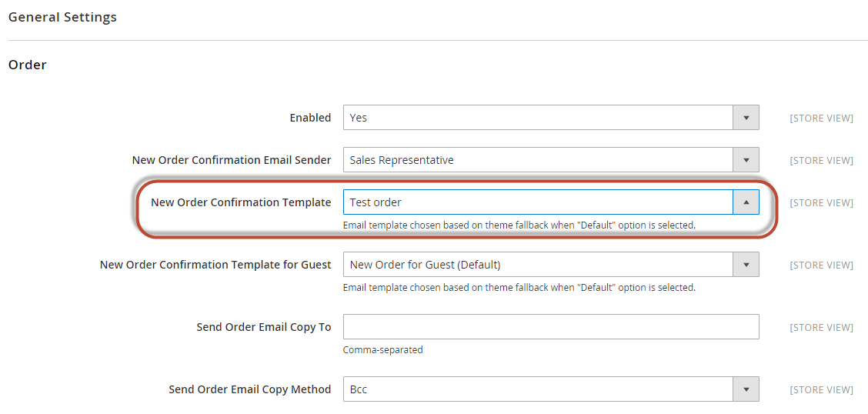The height and width of the screenshot is (414, 868).
Task: Click the Send Order Email Copy Method label
Action: coord(249,389)
